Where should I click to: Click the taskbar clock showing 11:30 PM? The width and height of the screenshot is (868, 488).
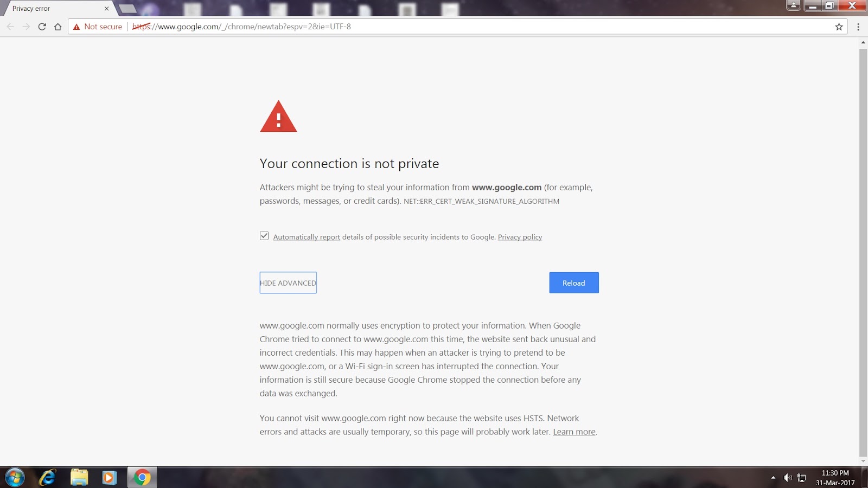[835, 478]
